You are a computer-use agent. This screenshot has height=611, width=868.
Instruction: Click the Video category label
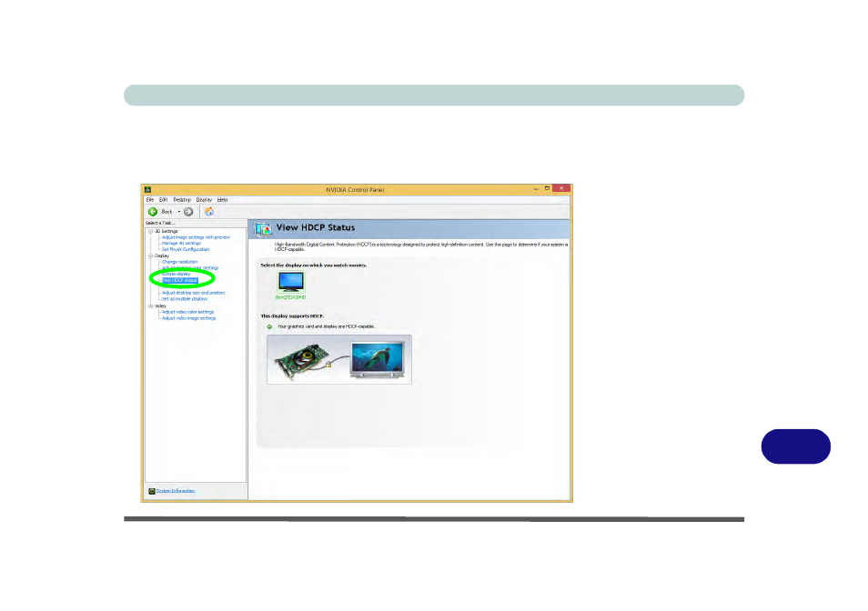pyautogui.click(x=160, y=305)
